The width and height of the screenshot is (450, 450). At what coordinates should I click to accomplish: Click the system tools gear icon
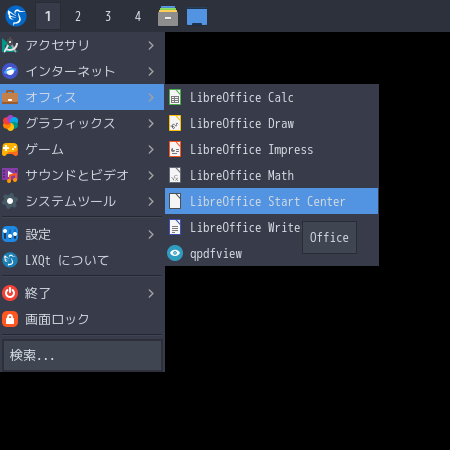[10, 201]
